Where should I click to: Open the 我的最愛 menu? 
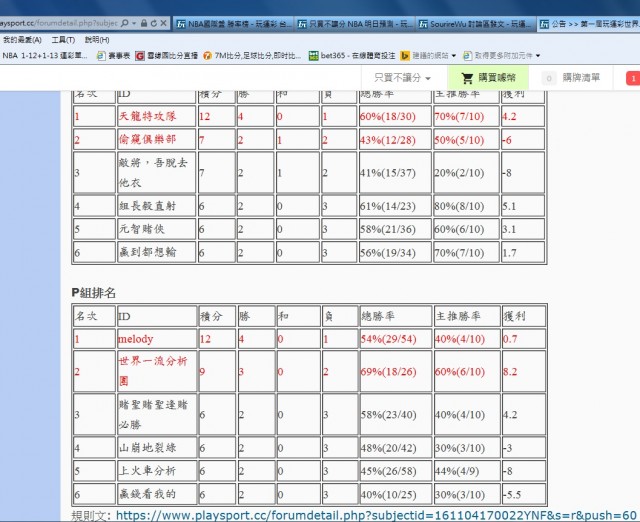coord(22,39)
